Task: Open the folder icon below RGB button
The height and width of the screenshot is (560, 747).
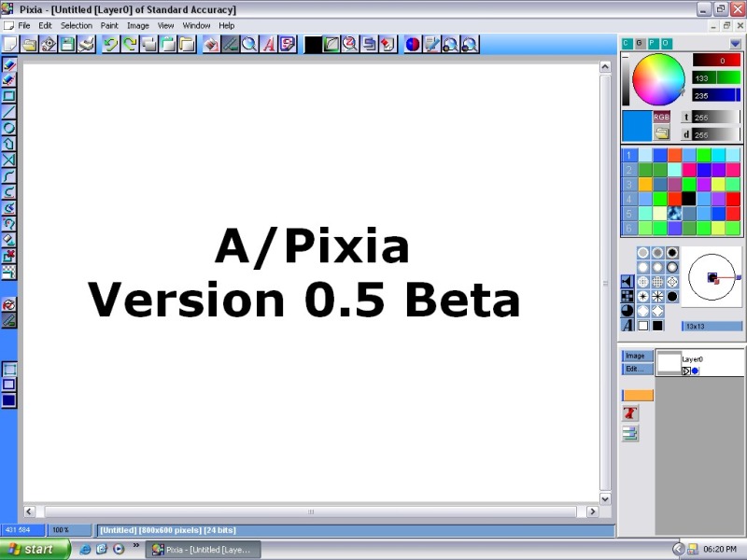Action: point(662,133)
